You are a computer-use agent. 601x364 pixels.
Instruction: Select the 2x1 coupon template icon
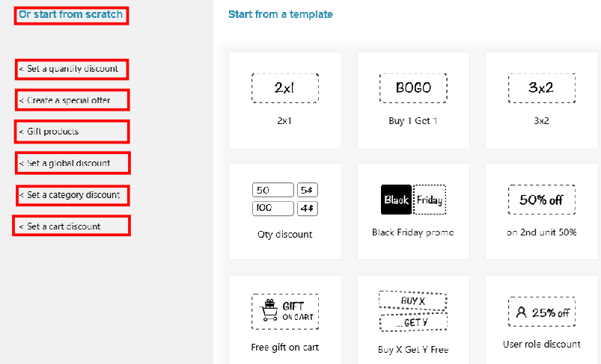click(x=285, y=88)
